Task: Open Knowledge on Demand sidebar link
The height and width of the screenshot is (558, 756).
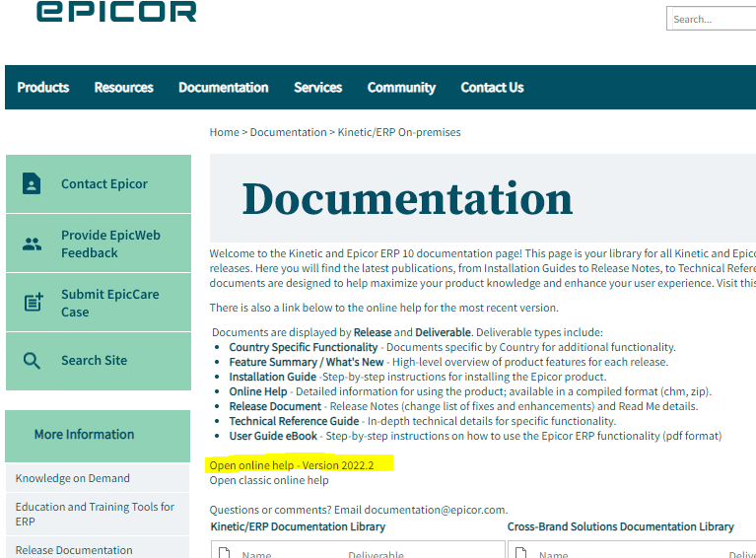Action: pyautogui.click(x=72, y=478)
